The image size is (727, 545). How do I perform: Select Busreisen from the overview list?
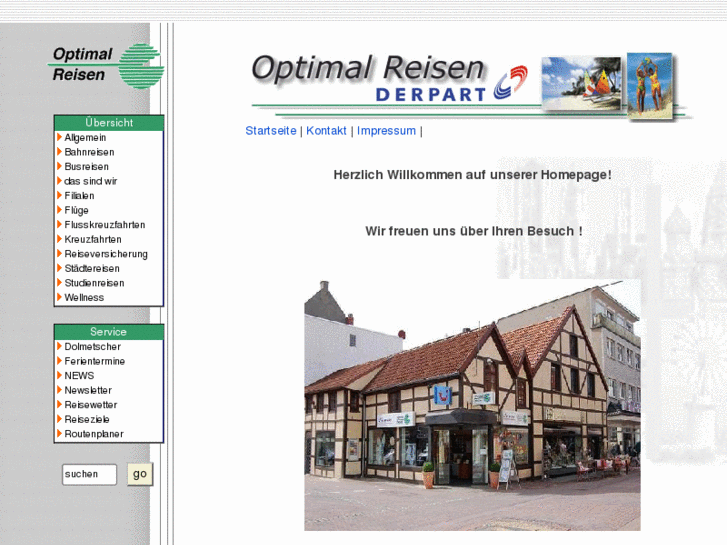[x=87, y=167]
